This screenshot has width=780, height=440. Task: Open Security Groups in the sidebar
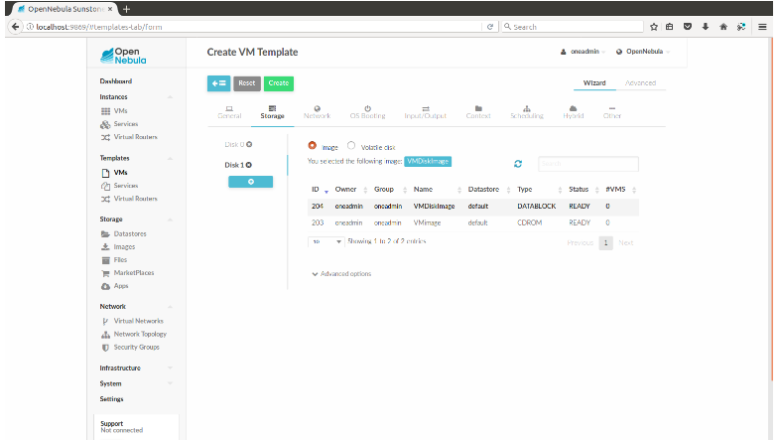(x=135, y=347)
